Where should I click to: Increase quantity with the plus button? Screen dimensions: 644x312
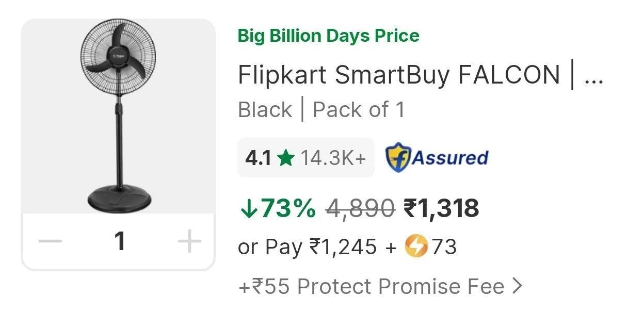[189, 241]
